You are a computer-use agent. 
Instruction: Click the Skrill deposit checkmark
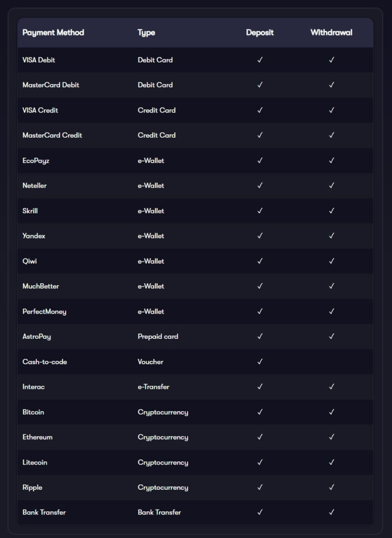click(x=260, y=211)
